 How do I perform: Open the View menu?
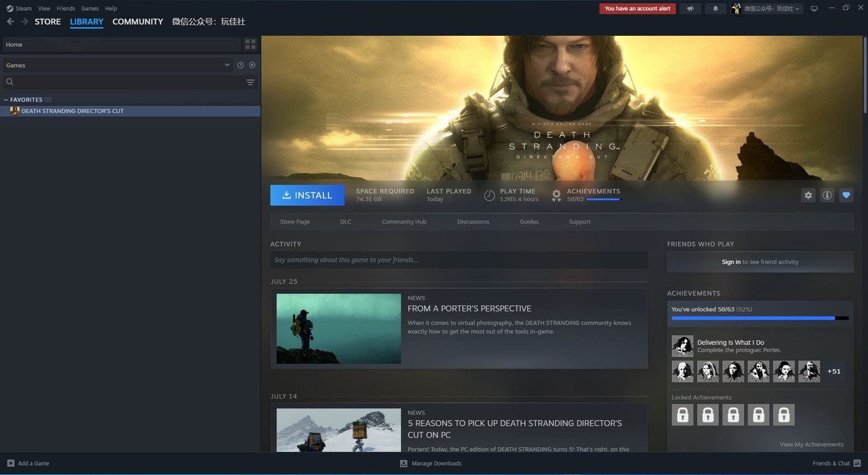(44, 9)
